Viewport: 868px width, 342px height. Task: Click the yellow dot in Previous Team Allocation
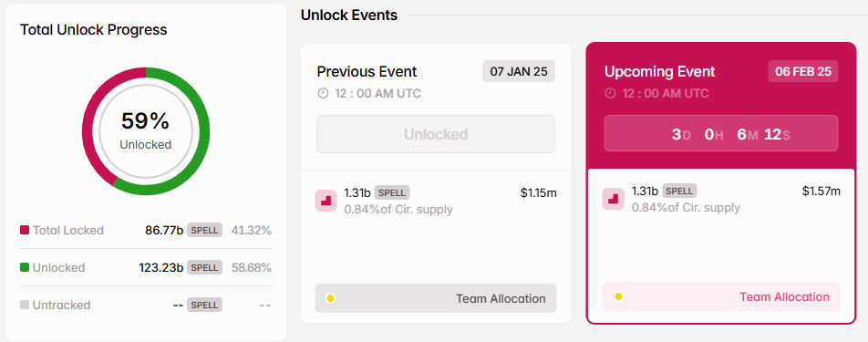coord(330,298)
